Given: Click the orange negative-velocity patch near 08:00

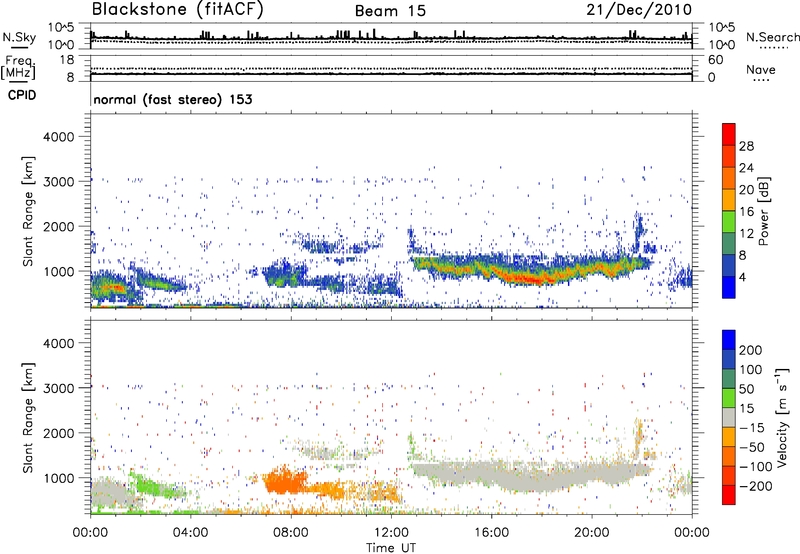Looking at the screenshot, I should click(x=284, y=482).
